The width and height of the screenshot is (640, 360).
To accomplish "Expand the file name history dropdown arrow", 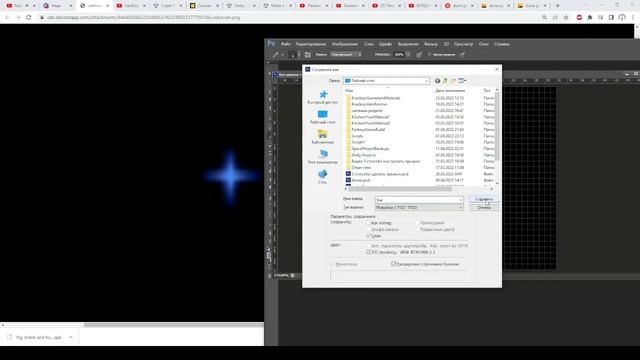I will tap(460, 200).
